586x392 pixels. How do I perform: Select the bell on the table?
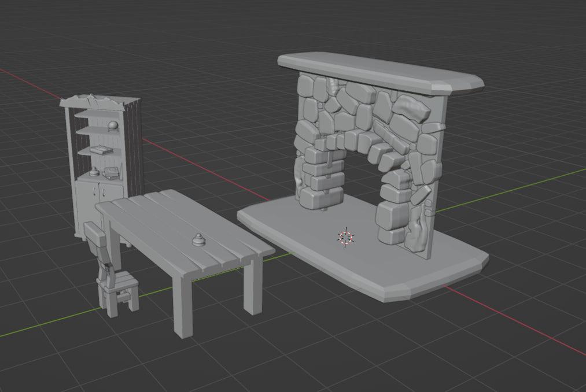(x=199, y=239)
